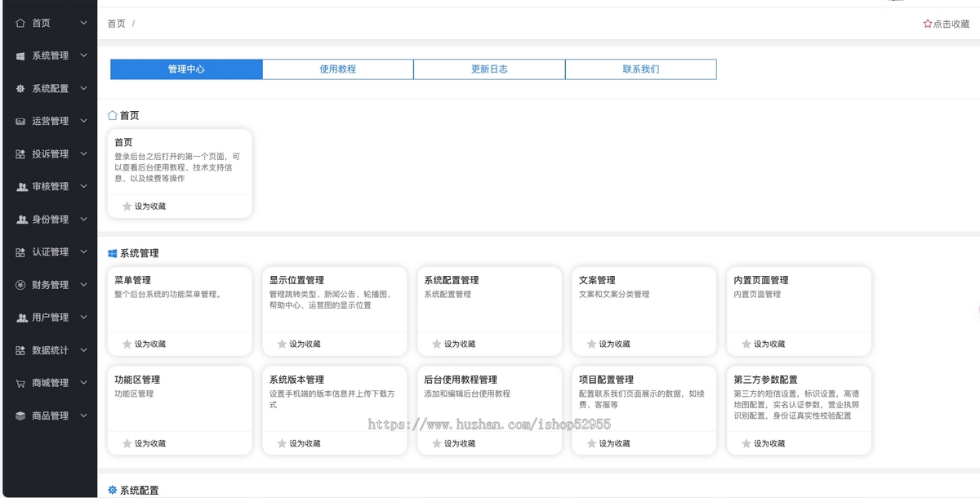Open the 第三方参数配置 card title

tap(766, 380)
